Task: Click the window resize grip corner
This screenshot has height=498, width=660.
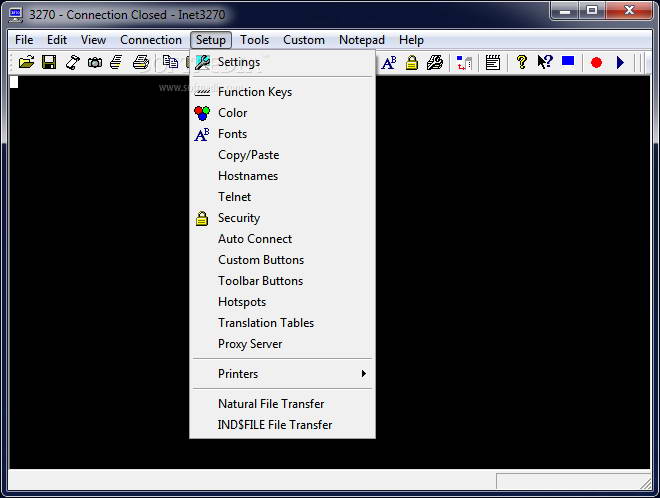Action: [x=646, y=483]
